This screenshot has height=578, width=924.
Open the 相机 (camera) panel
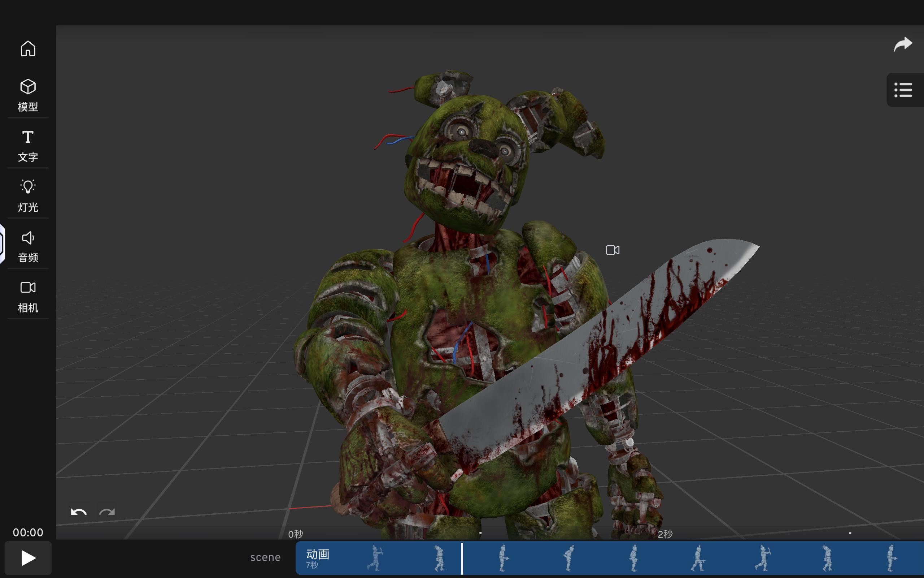(28, 297)
